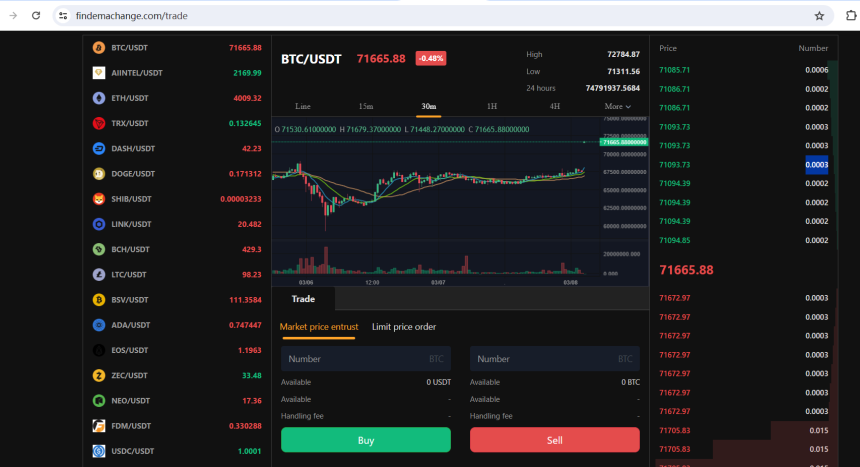Open the browser extensions puzzle icon
The height and width of the screenshot is (467, 860).
pyautogui.click(x=851, y=16)
